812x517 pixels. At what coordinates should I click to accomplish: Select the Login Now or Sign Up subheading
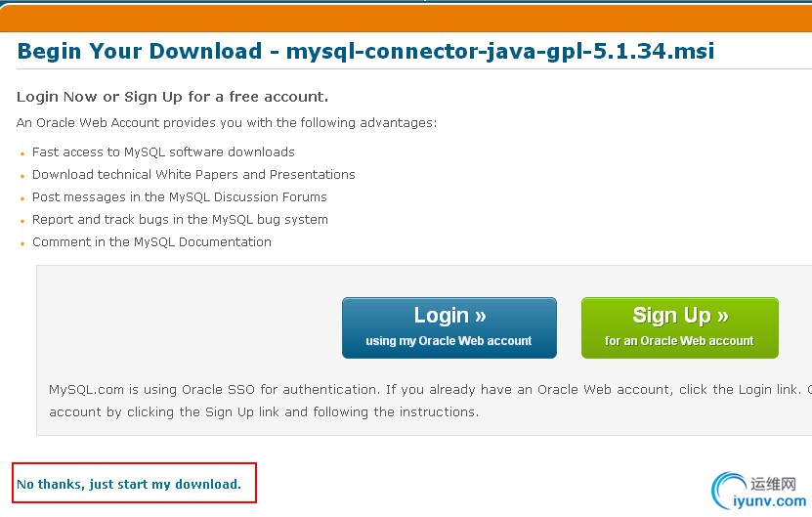172,97
